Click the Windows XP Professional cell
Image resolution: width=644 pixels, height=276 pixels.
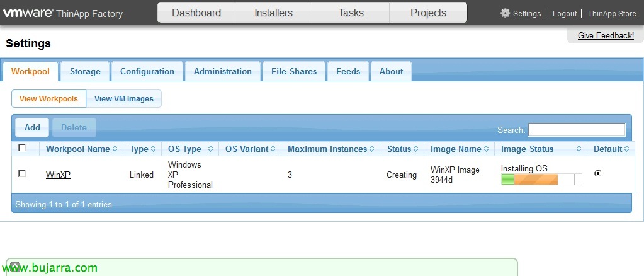[190, 175]
